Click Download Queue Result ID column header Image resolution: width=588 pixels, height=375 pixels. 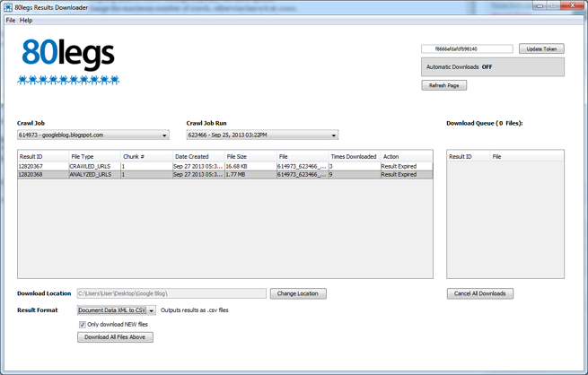coord(469,157)
